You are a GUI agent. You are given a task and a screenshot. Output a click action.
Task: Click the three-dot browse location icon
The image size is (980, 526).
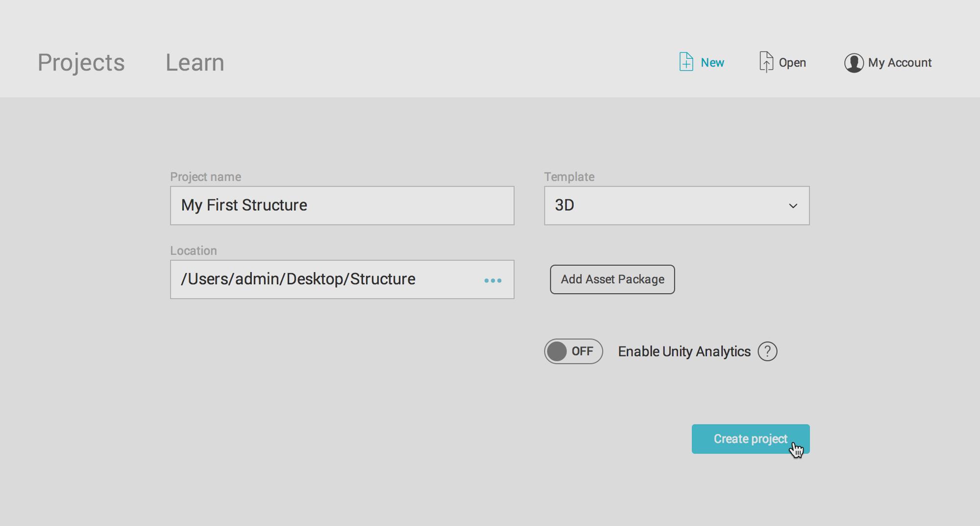(492, 280)
